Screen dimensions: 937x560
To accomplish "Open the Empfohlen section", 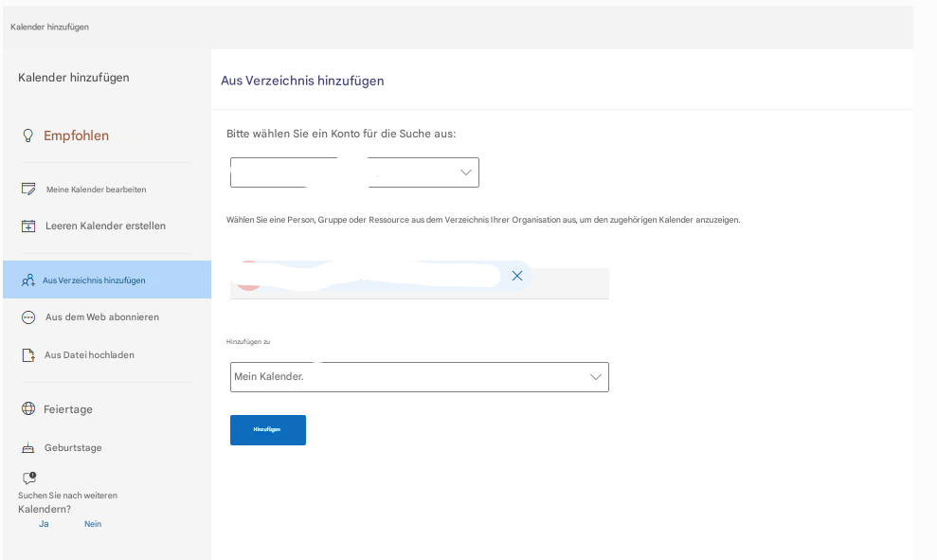I will tap(76, 135).
